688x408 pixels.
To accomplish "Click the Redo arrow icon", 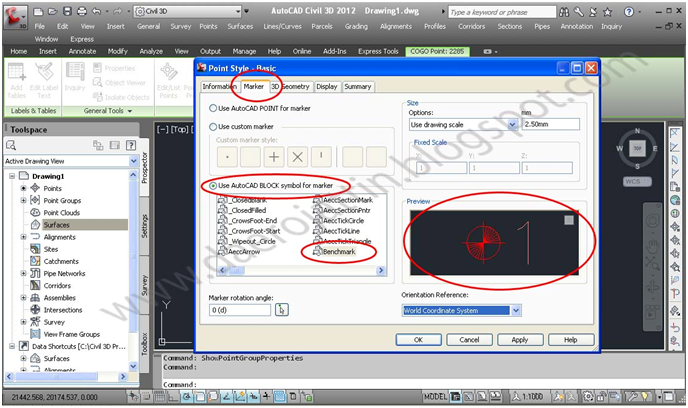I will pos(117,12).
